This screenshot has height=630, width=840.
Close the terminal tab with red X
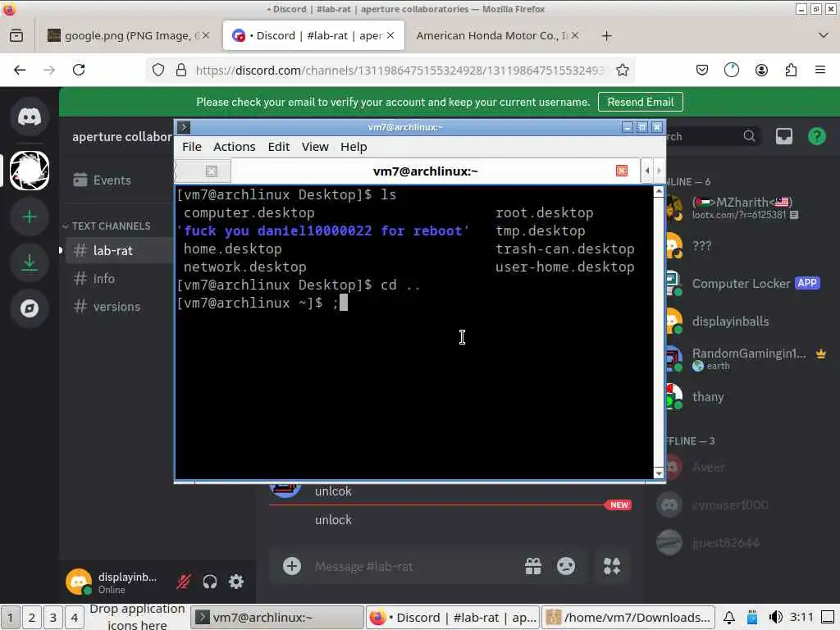(622, 171)
